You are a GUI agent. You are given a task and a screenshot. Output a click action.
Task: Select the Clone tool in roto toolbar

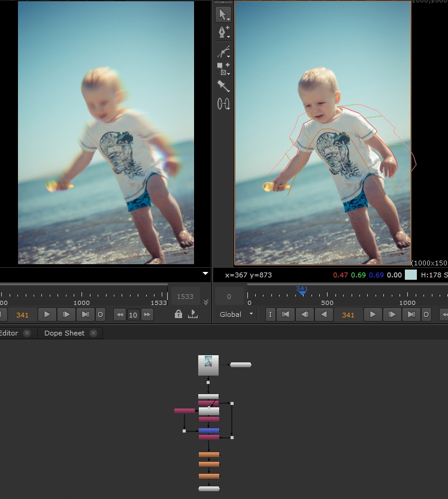pyautogui.click(x=223, y=104)
